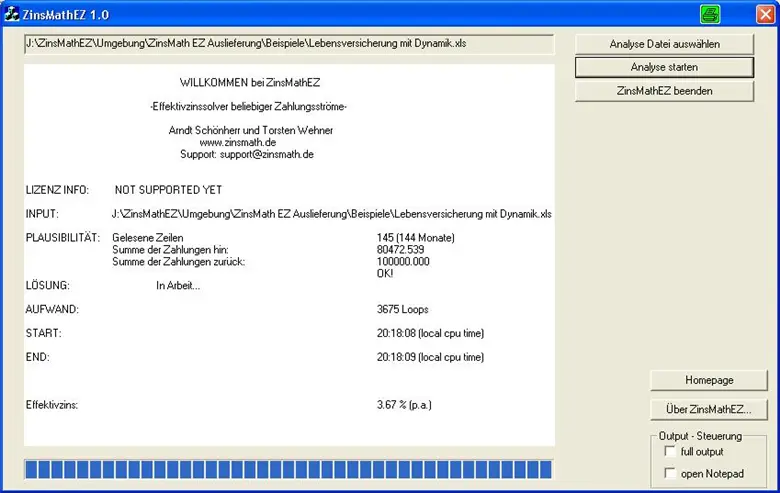Open Über ZinsMathEZ... dialog
Image resolution: width=780 pixels, height=493 pixels.
(709, 409)
